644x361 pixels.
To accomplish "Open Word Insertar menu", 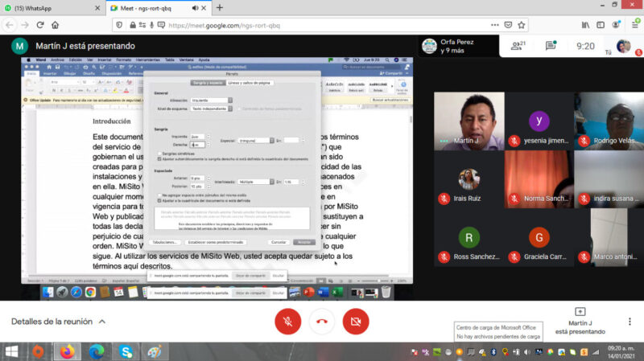I will (x=105, y=59).
